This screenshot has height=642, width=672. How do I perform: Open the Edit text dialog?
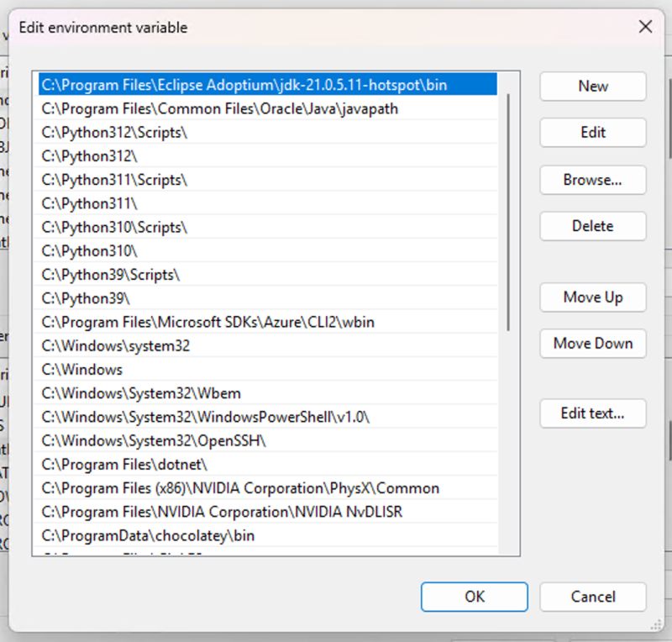coord(592,413)
